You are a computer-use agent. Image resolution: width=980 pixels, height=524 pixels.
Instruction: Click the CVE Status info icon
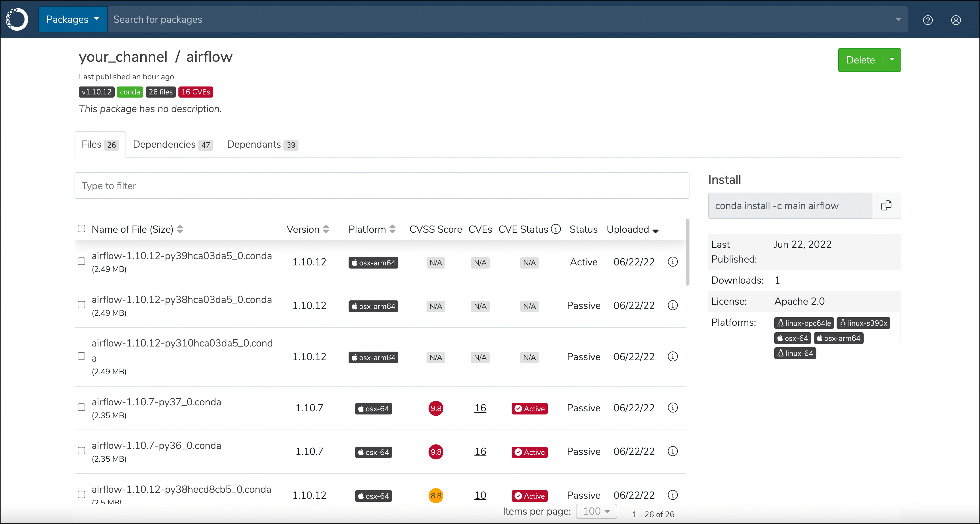556,229
